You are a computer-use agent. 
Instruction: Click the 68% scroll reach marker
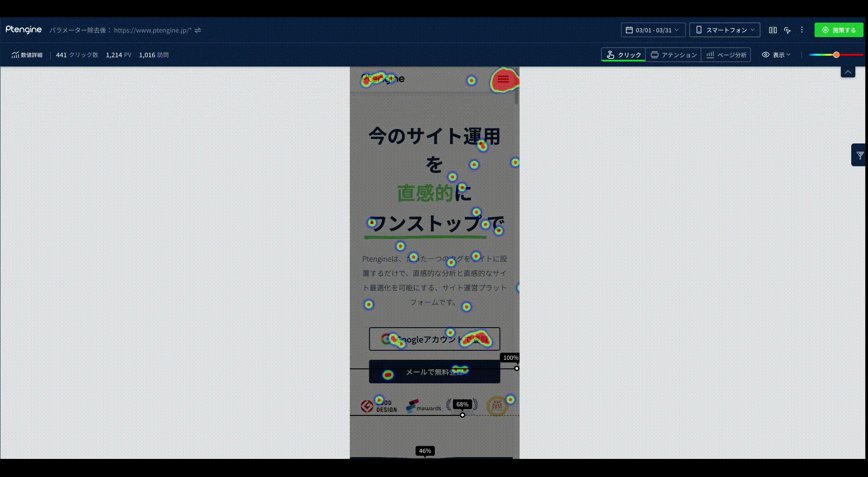coord(462,405)
